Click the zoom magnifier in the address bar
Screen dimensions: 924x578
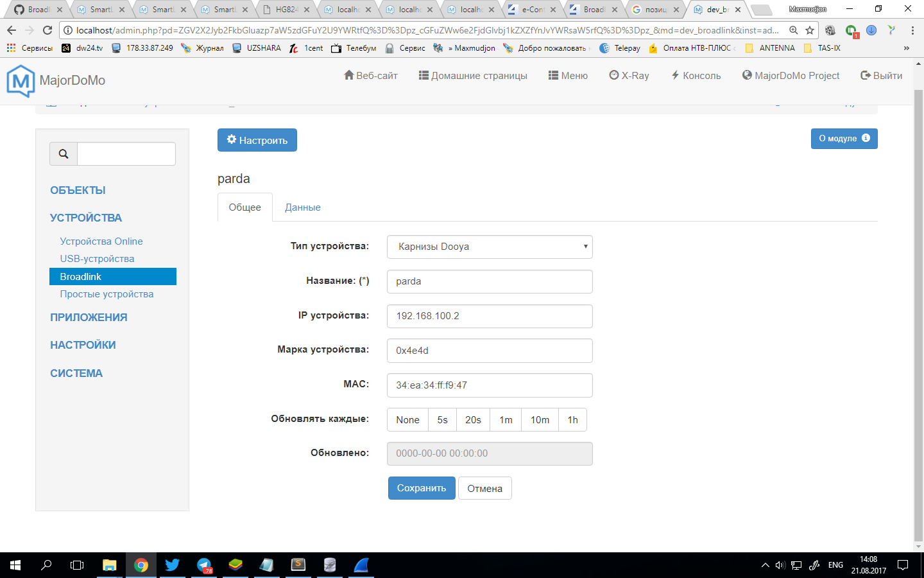(x=794, y=30)
